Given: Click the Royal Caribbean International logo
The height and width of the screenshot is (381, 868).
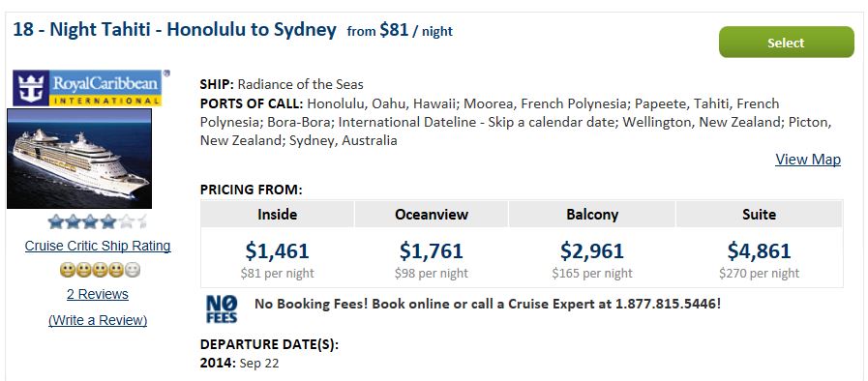Looking at the screenshot, I should click(90, 88).
